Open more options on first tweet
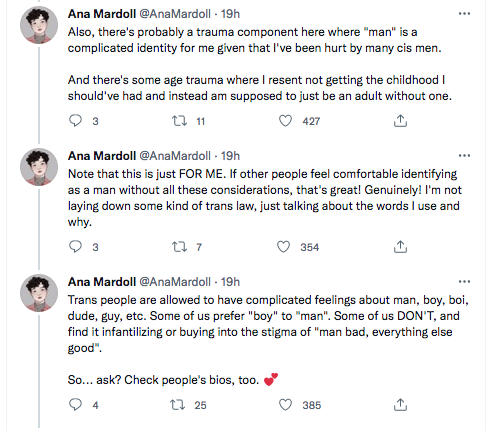Image resolution: width=494 pixels, height=431 pixels. [x=464, y=14]
